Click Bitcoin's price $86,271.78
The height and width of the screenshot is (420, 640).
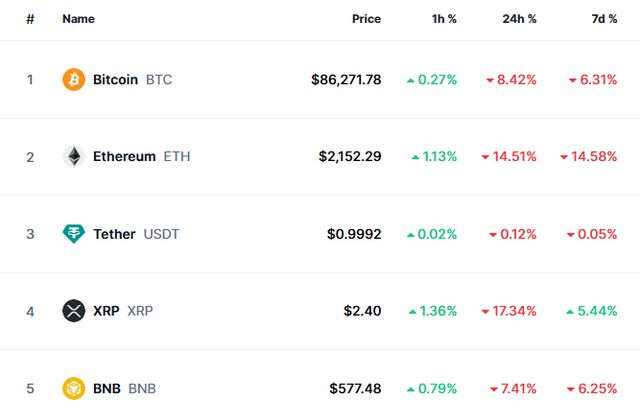pyautogui.click(x=346, y=79)
